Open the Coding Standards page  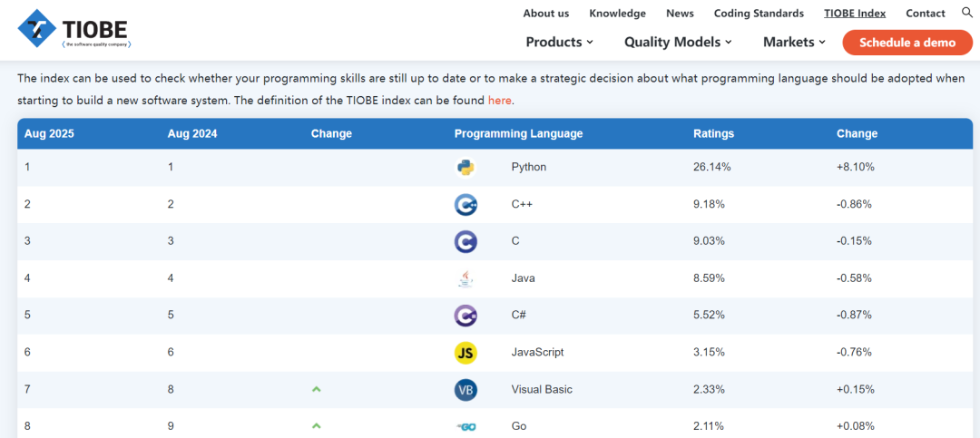pyautogui.click(x=759, y=13)
